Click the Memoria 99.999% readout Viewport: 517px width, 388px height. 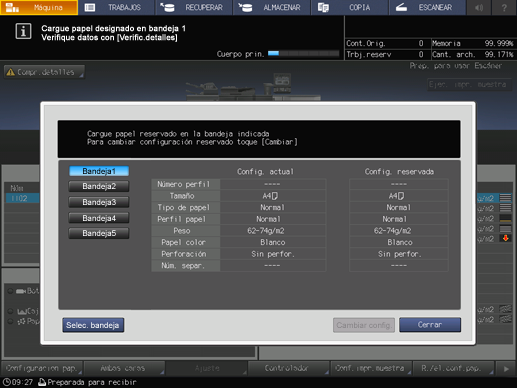[x=473, y=43]
